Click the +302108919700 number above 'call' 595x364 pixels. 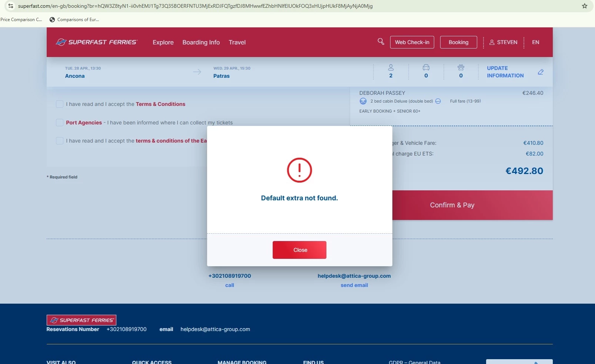tap(230, 276)
